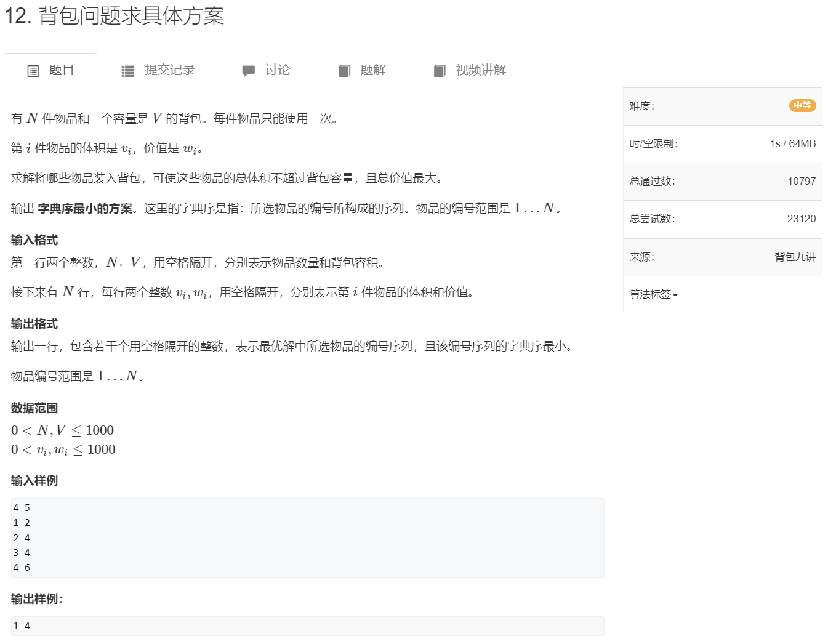Click the 难度 label
Viewport: 828px width, 644px height.
642,106
